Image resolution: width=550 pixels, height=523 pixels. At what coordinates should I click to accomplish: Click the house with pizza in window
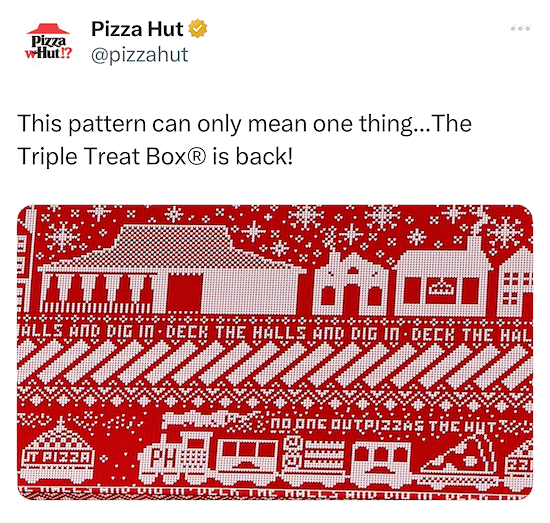441,278
